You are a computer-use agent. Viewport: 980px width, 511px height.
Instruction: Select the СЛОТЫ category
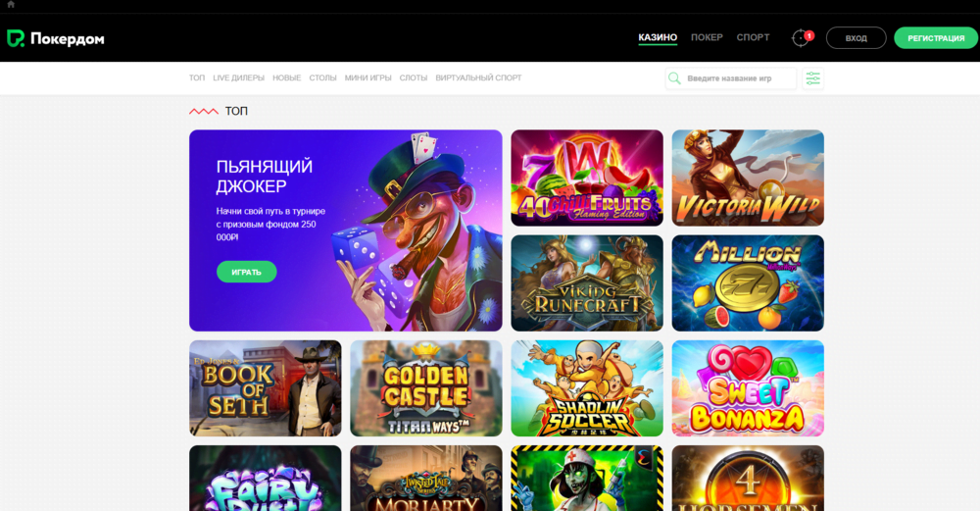click(x=414, y=78)
